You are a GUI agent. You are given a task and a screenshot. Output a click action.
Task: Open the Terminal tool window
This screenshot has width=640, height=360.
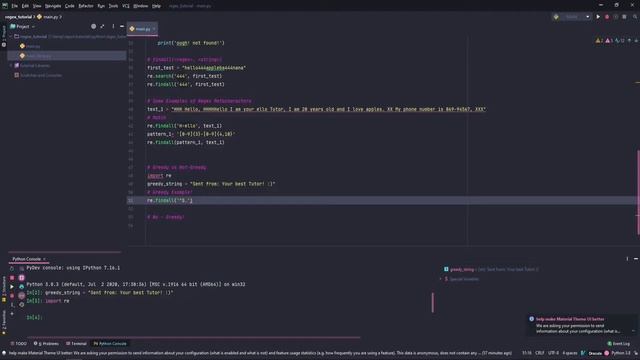click(x=76, y=344)
